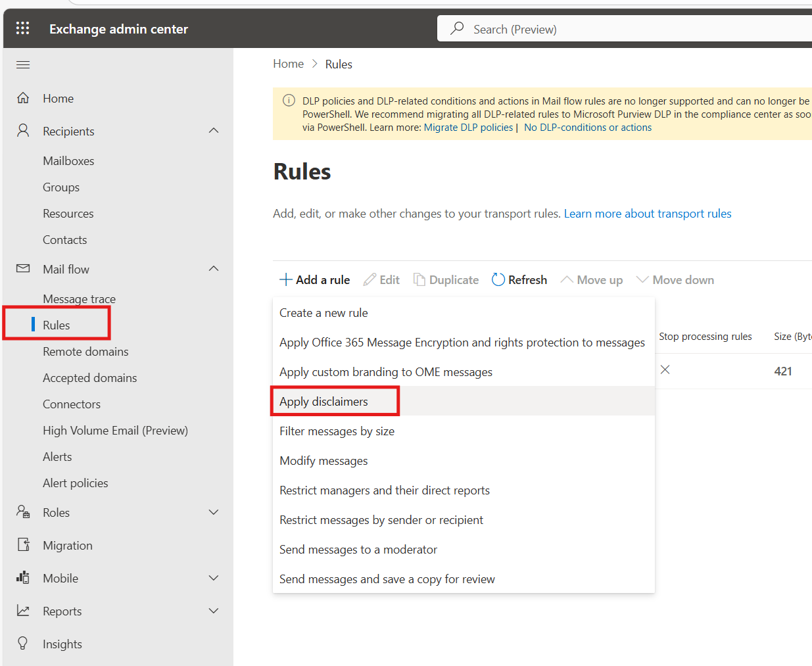812x666 pixels.
Task: Open Learn more about transport rules link
Action: (647, 214)
